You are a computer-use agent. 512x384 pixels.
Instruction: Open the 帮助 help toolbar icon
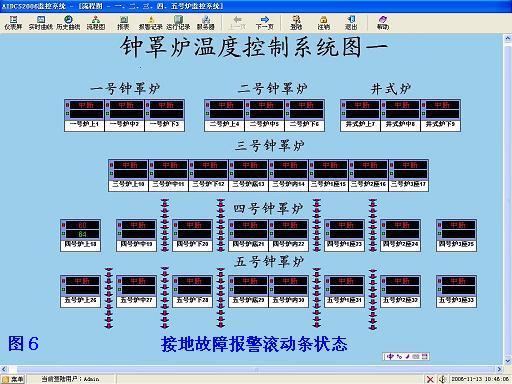coord(383,23)
